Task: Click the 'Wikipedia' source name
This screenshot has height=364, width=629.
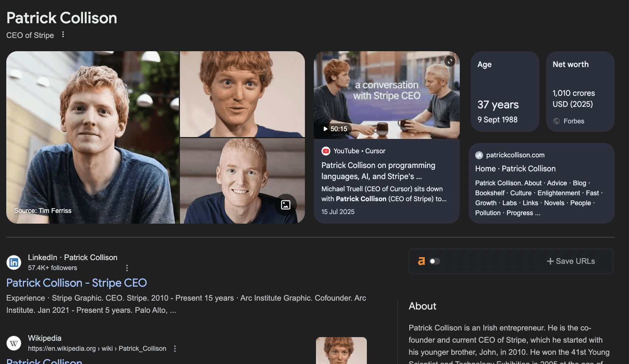Action: [x=45, y=338]
